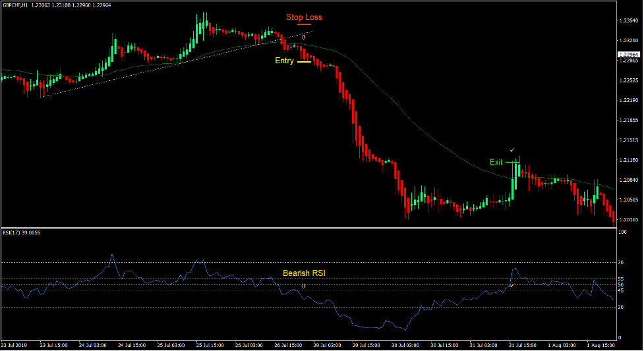Select the down arrow marker in the RSI window

point(303,286)
